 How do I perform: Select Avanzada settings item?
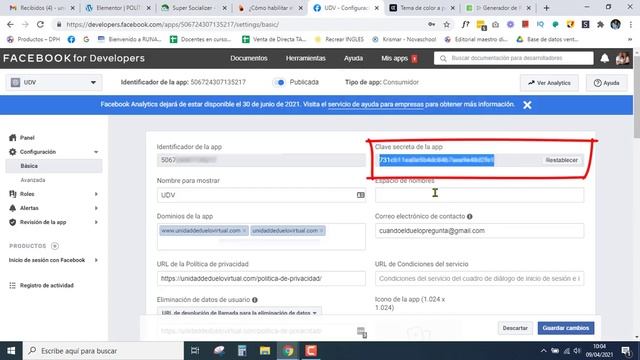33,180
